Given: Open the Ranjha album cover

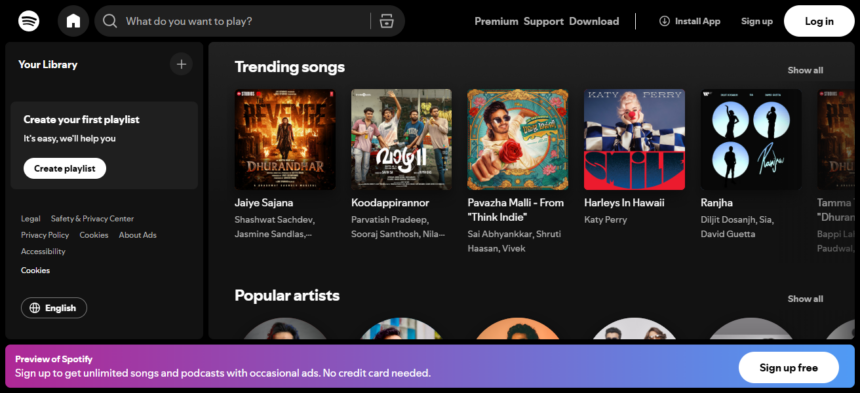Looking at the screenshot, I should point(751,140).
